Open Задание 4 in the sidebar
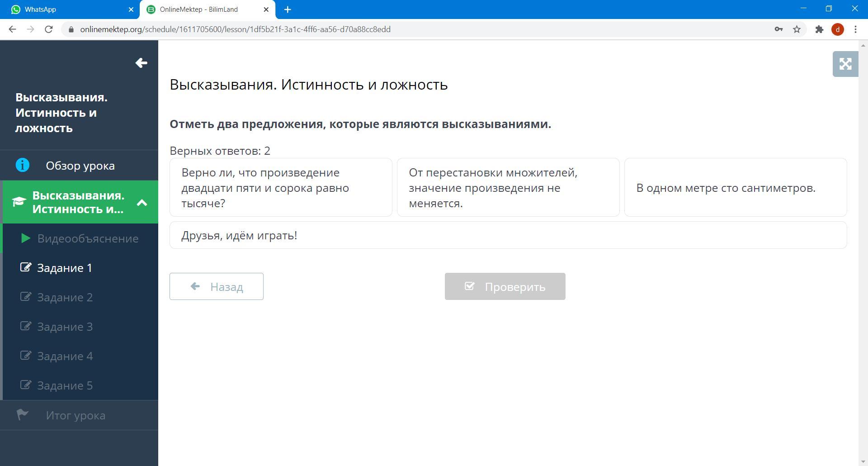This screenshot has height=466, width=868. pyautogui.click(x=80, y=356)
